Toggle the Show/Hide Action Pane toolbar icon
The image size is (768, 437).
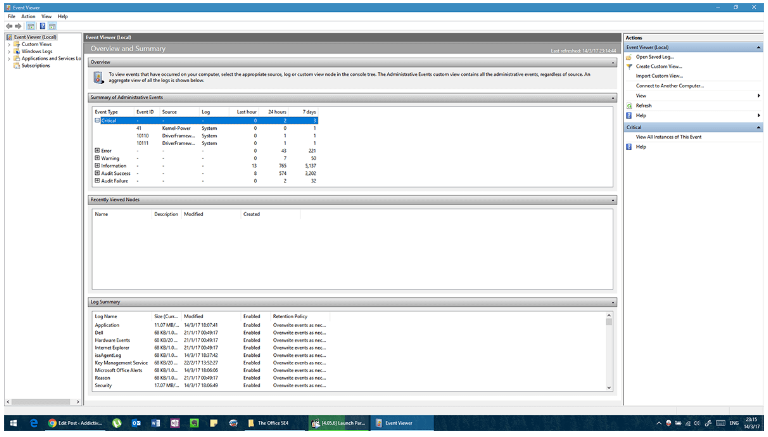point(52,26)
